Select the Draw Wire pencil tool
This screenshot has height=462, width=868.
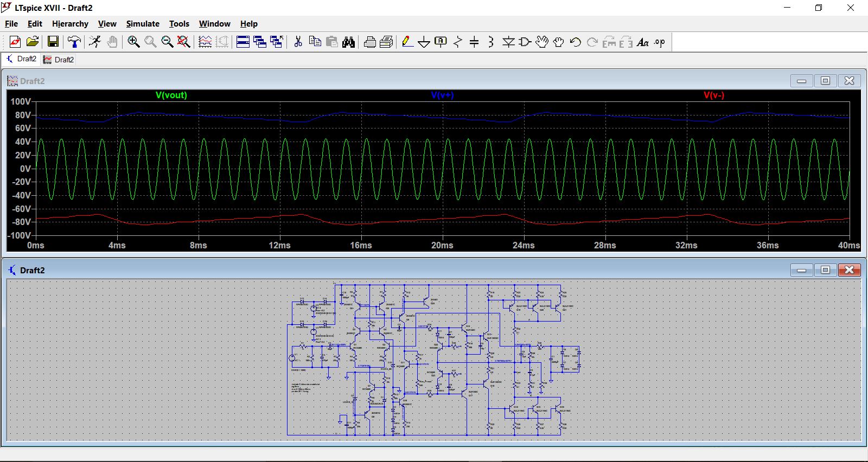(407, 42)
